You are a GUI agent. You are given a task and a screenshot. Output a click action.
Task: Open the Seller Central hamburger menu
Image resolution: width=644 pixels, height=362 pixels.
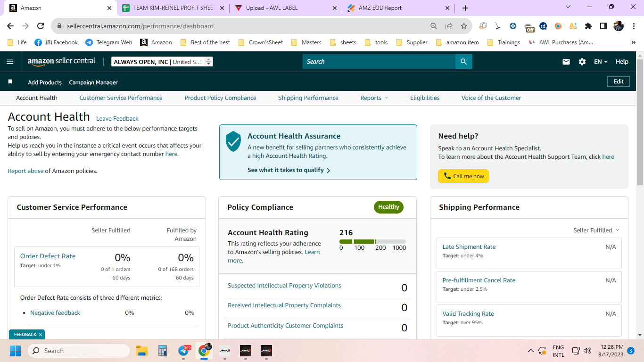(x=10, y=62)
